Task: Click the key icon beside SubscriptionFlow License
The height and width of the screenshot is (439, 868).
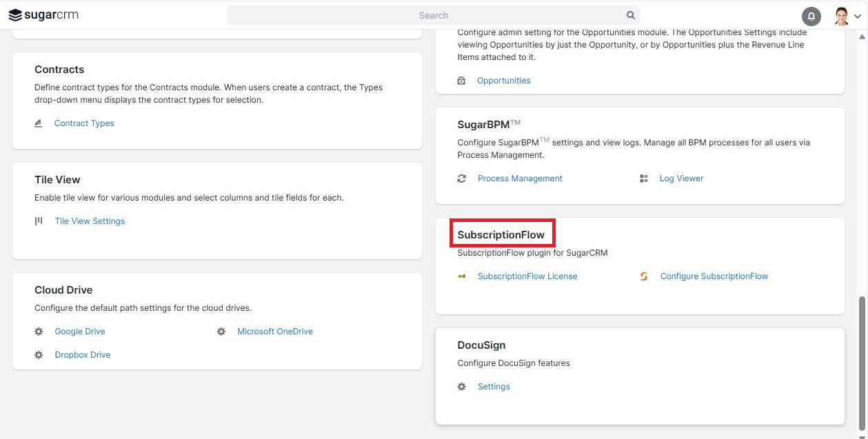Action: (x=461, y=276)
